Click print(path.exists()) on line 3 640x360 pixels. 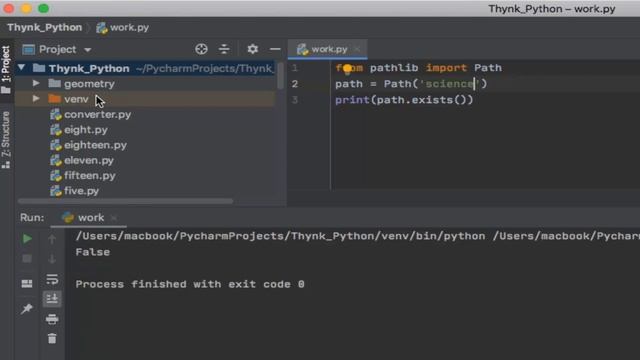pos(404,100)
